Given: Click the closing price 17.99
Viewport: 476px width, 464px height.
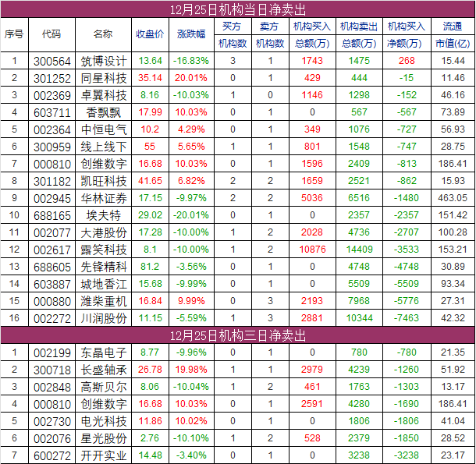Looking at the screenshot, I should pos(150,112).
